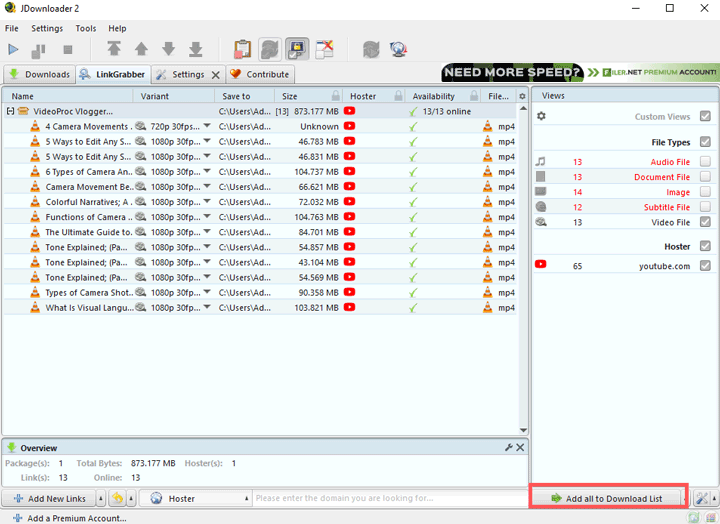This screenshot has width=720, height=524.
Task: Open variant dropdown for Colorful Narratives
Action: pos(207,201)
